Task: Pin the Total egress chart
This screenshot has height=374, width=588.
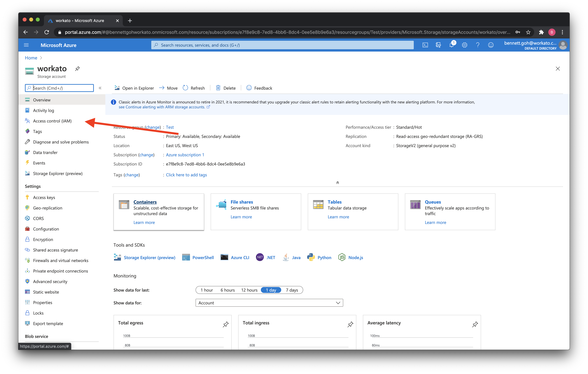Action: (x=226, y=324)
